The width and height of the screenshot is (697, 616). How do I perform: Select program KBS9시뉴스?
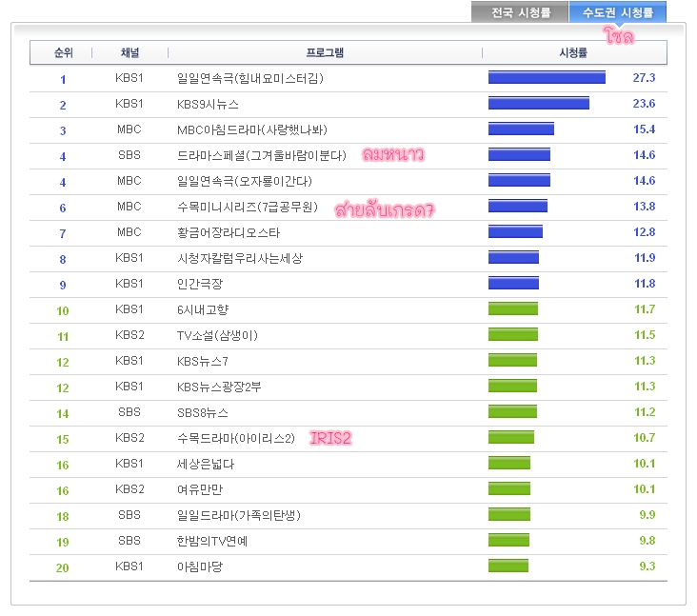point(208,104)
